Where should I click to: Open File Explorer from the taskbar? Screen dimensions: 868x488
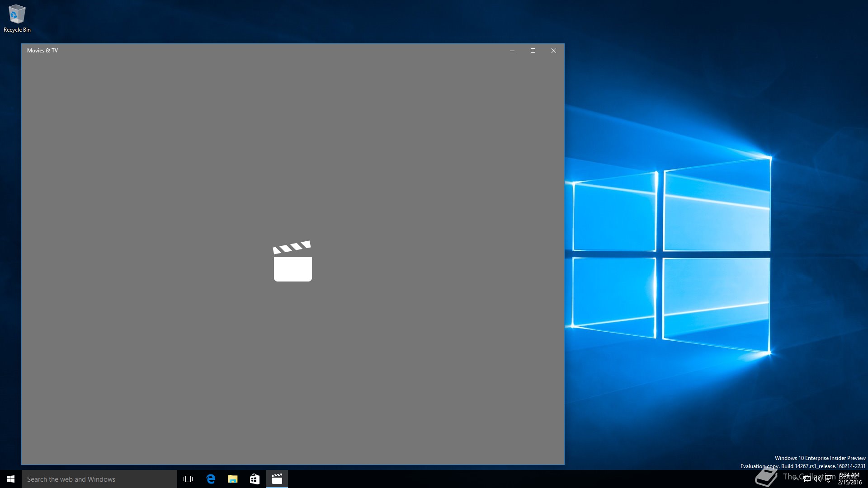[x=233, y=479]
